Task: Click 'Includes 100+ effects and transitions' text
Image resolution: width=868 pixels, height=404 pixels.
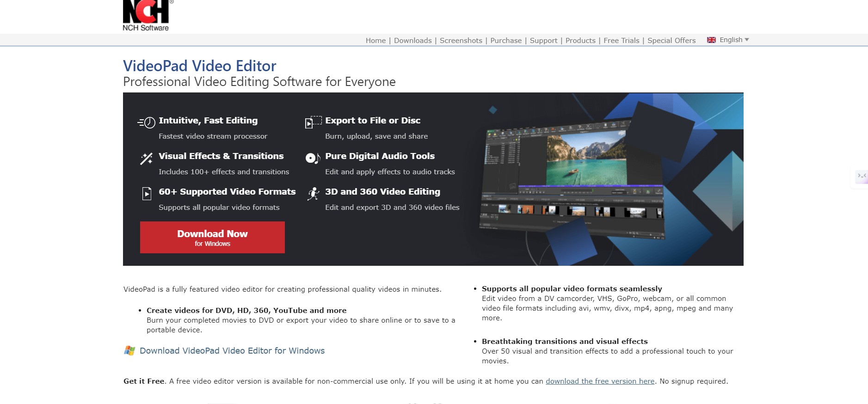Action: (x=224, y=172)
